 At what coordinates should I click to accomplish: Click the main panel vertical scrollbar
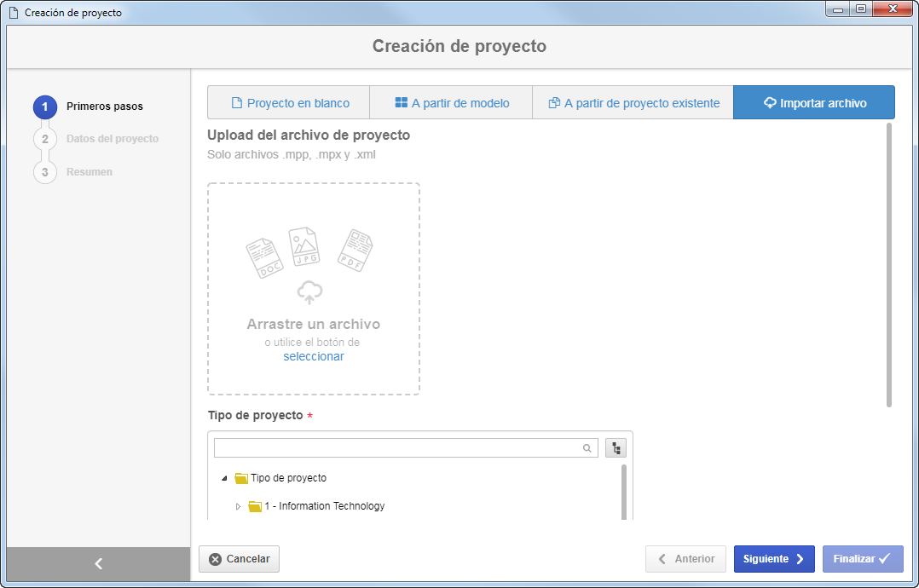[x=889, y=265]
